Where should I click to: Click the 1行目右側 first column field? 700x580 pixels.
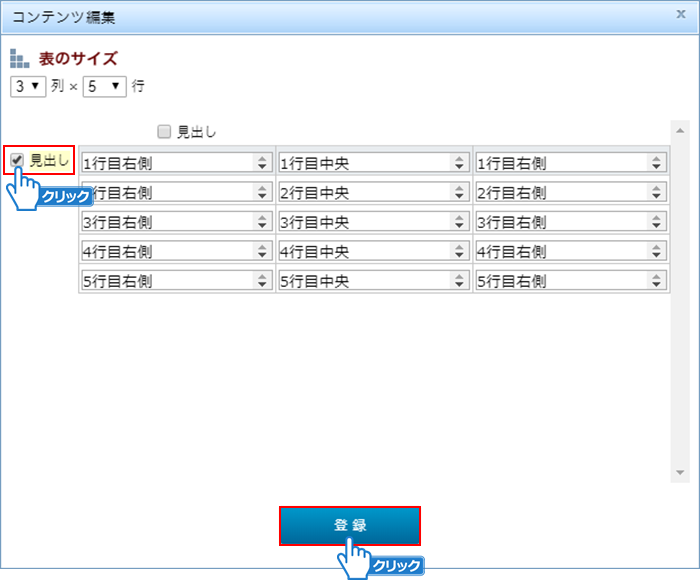pyautogui.click(x=165, y=163)
